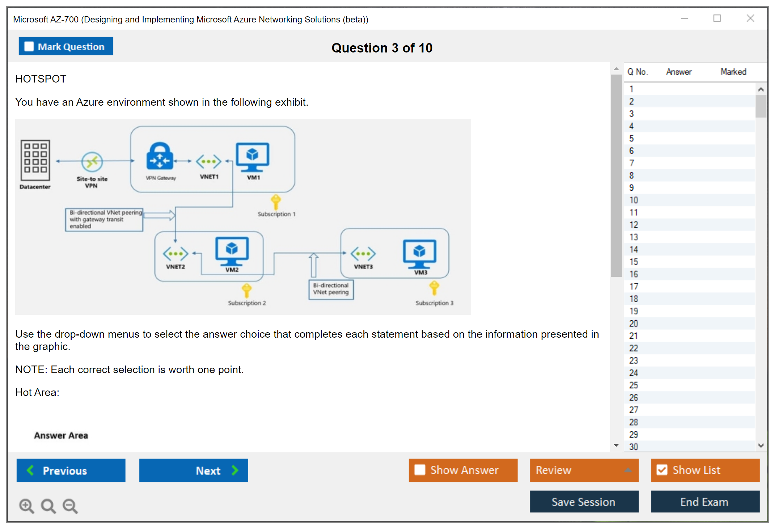The width and height of the screenshot is (778, 532).
Task: Expand the Review dropdown menu
Action: click(x=628, y=470)
